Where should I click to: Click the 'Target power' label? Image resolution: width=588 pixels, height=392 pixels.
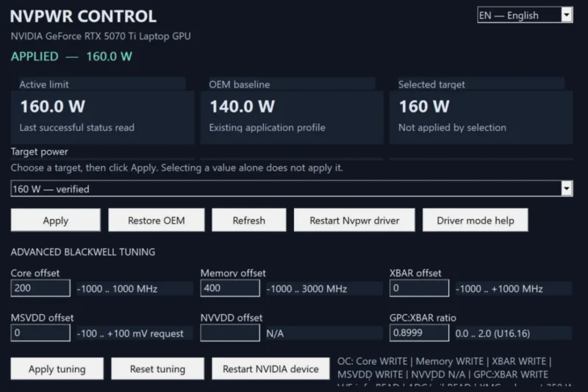coord(40,152)
